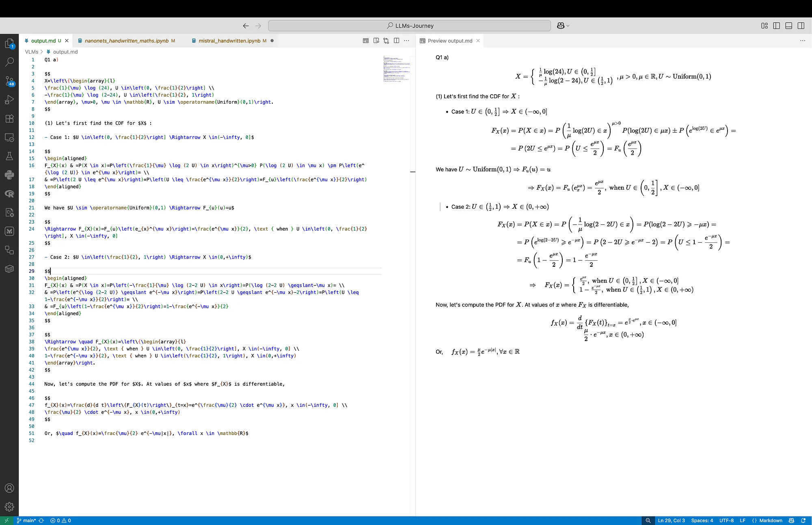Open markdown preview from editor toolbar
812x525 pixels.
[366, 41]
